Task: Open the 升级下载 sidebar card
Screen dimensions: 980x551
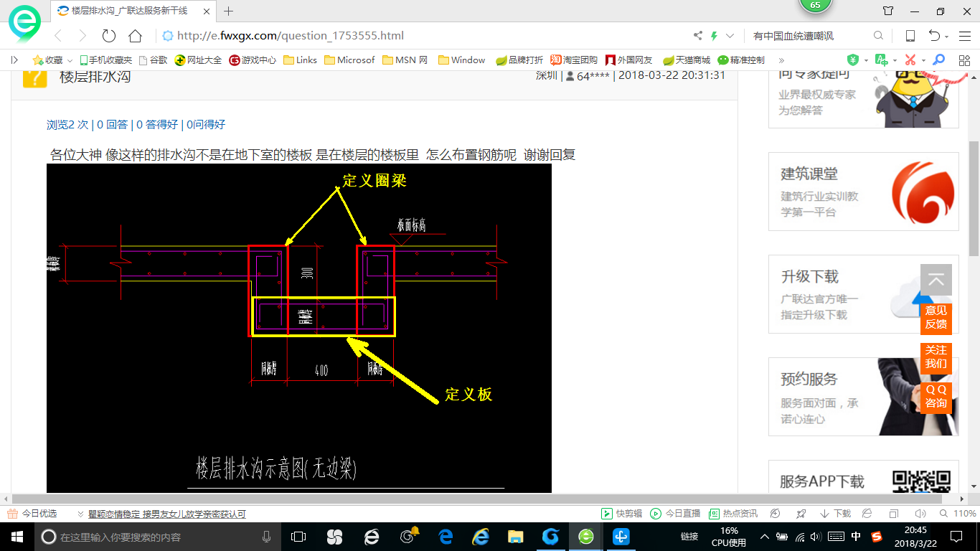Action: pyautogui.click(x=864, y=294)
